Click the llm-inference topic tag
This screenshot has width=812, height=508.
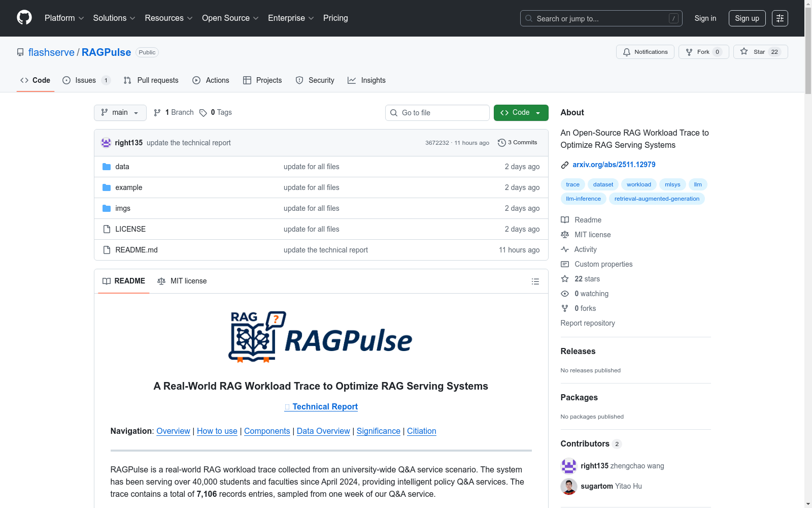[583, 199]
